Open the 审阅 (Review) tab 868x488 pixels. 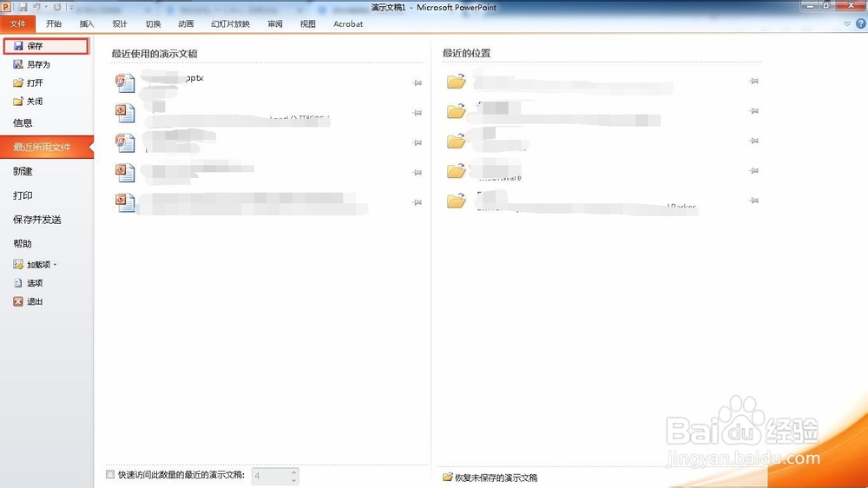tap(275, 23)
